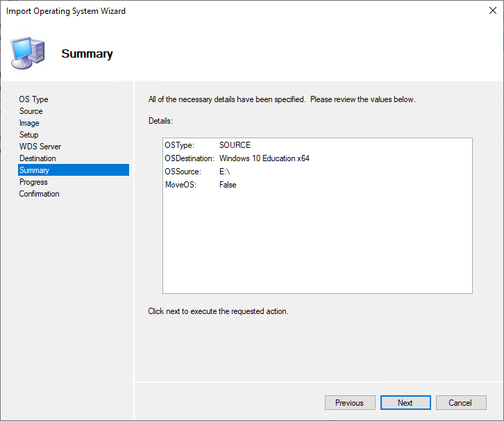Open the Destination step

37,158
